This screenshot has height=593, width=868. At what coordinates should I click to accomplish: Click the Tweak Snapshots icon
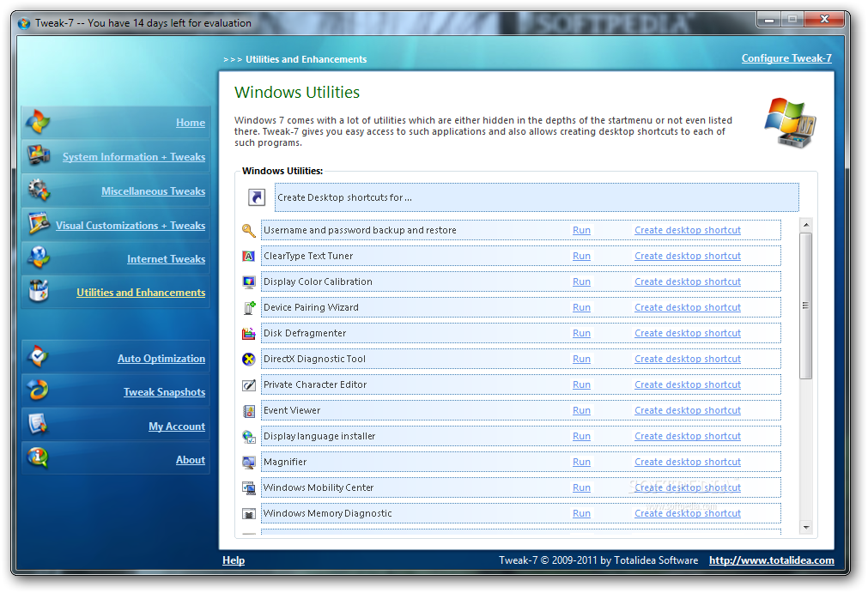pos(38,390)
